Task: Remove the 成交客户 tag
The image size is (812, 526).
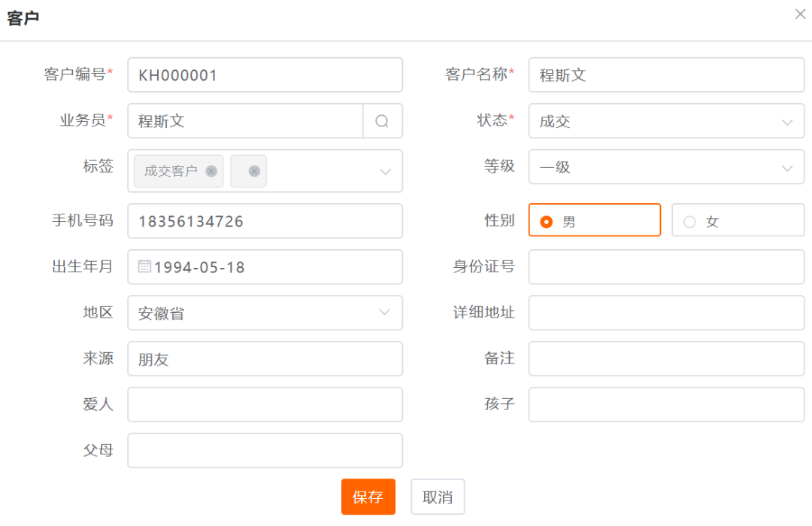Action: (211, 171)
